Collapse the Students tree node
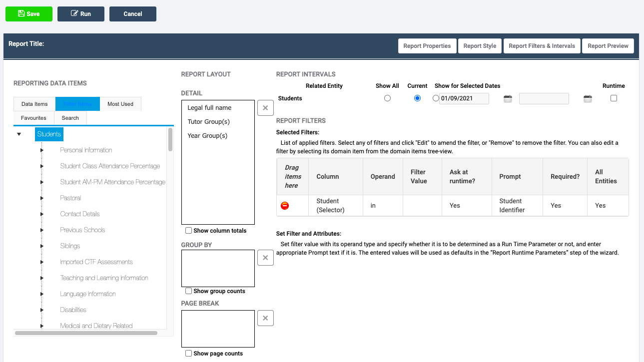The width and height of the screenshot is (644, 362). 19,134
